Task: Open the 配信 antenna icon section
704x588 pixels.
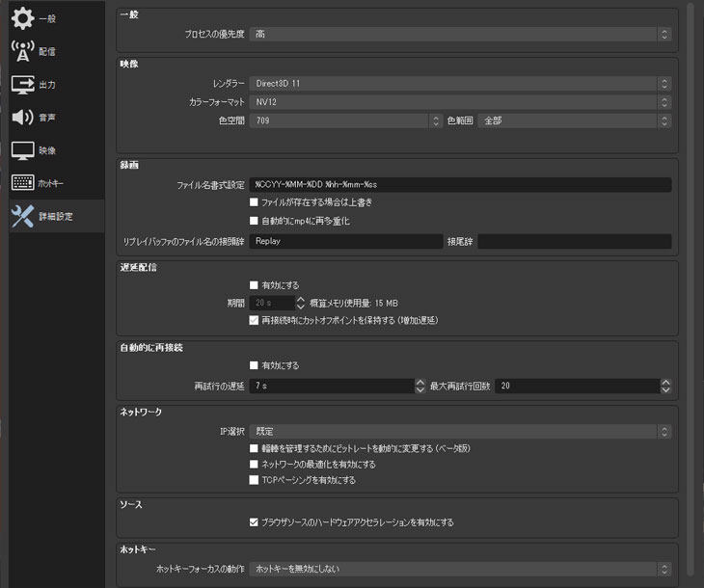Action: pyautogui.click(x=22, y=51)
